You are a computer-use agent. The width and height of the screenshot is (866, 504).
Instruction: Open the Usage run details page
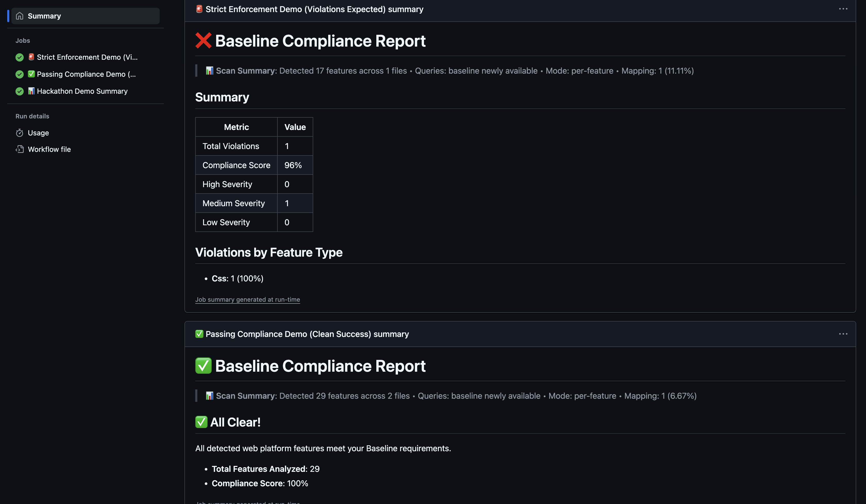38,133
